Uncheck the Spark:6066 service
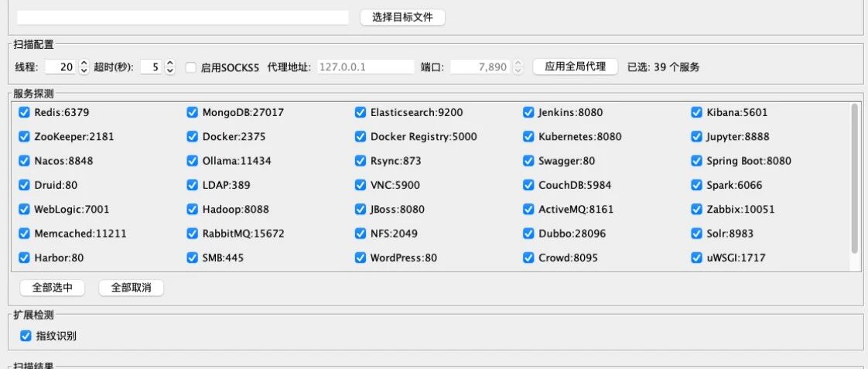The image size is (868, 369). coord(696,185)
